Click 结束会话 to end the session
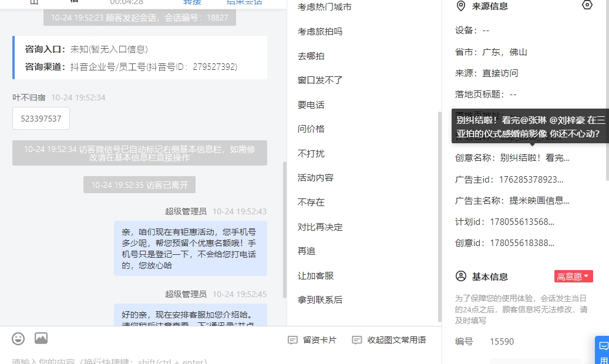 pos(244,2)
